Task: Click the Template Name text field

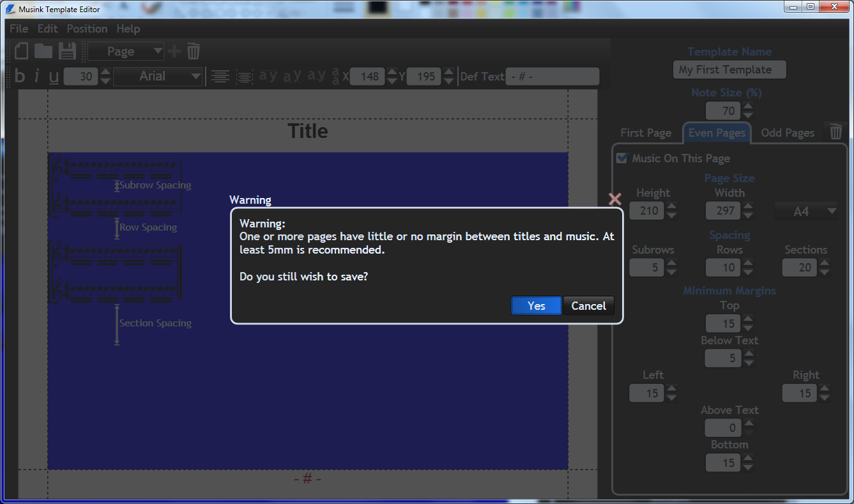Action: (729, 70)
